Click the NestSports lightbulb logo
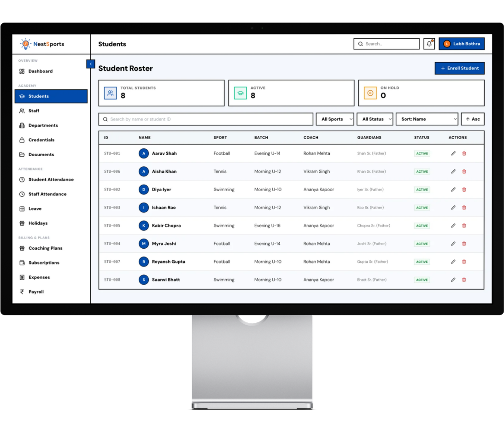This screenshot has width=504, height=432. click(x=25, y=44)
